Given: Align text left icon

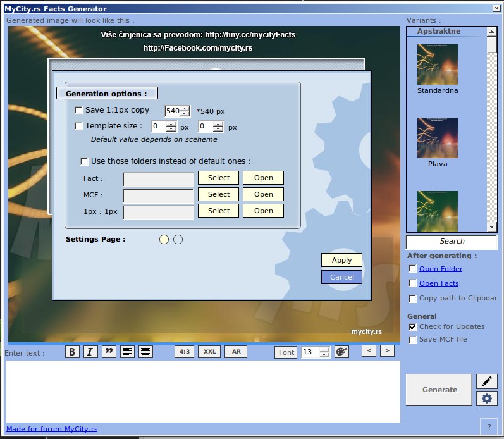Looking at the screenshot, I should 127,352.
